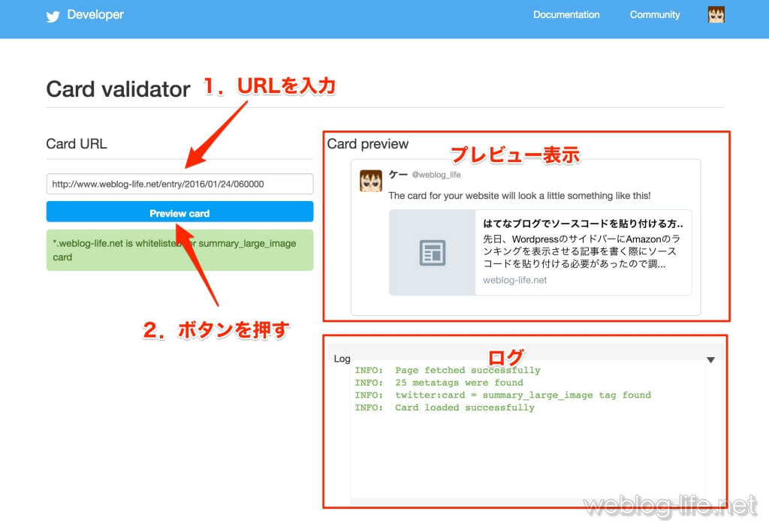769x532 pixels.
Task: Click the ケー display name
Action: tap(397, 175)
